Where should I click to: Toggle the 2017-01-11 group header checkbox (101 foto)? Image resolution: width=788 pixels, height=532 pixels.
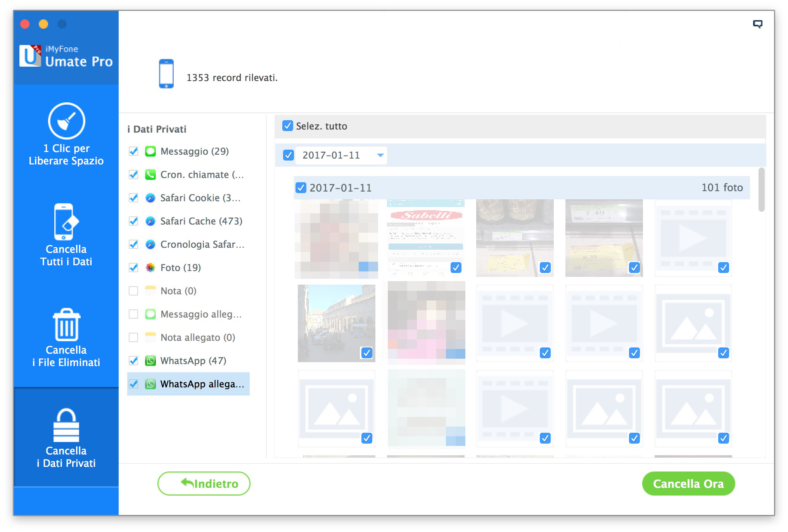point(301,188)
